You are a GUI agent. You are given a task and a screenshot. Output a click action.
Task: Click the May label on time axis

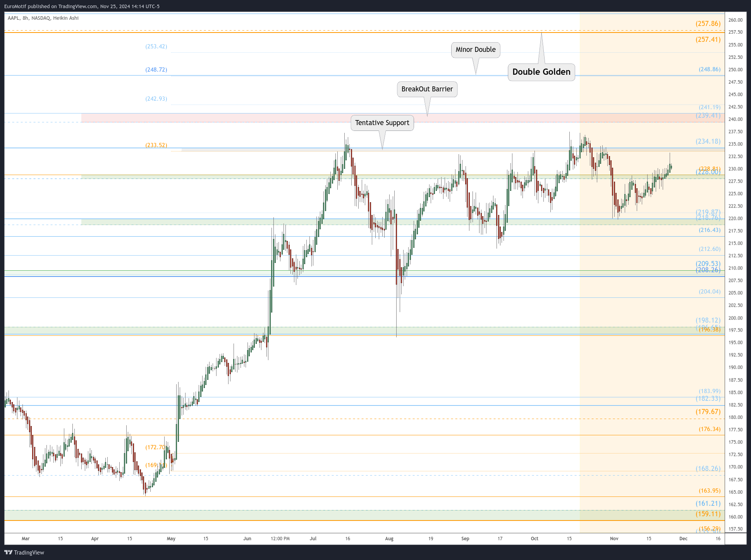(x=171, y=539)
